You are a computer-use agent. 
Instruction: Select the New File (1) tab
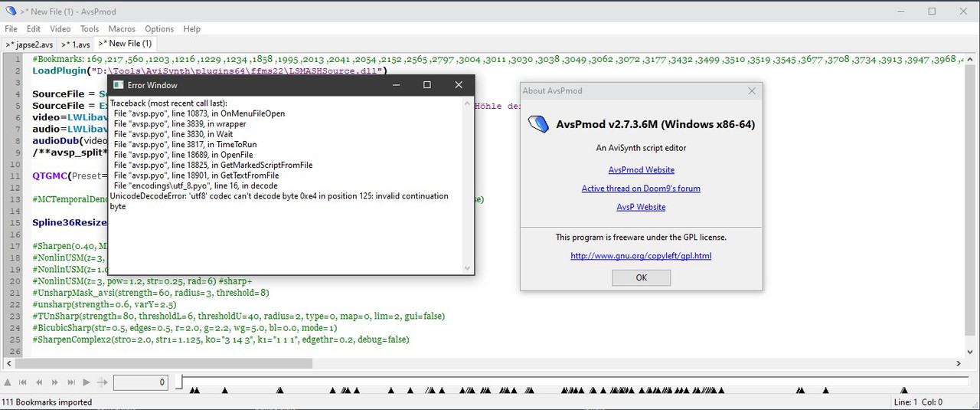pos(125,44)
